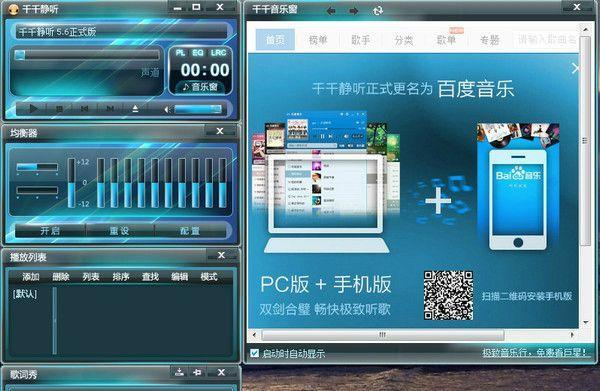Switch to the 首页 tab

(x=275, y=39)
